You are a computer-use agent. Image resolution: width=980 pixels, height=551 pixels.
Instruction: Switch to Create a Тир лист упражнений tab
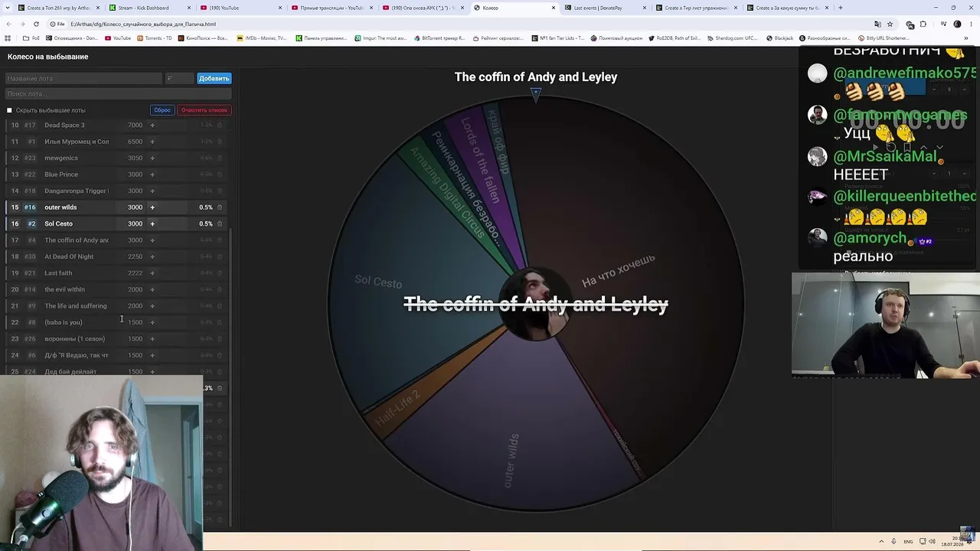(695, 8)
